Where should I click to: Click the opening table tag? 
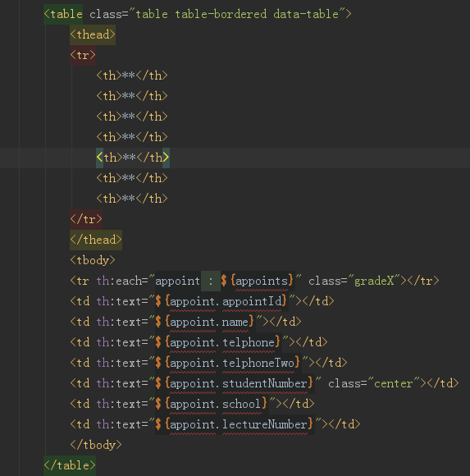63,14
